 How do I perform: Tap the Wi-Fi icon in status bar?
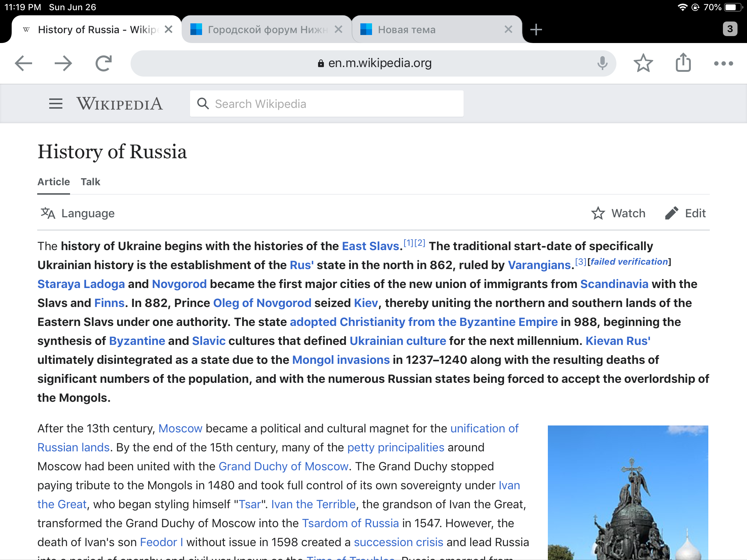pyautogui.click(x=682, y=7)
